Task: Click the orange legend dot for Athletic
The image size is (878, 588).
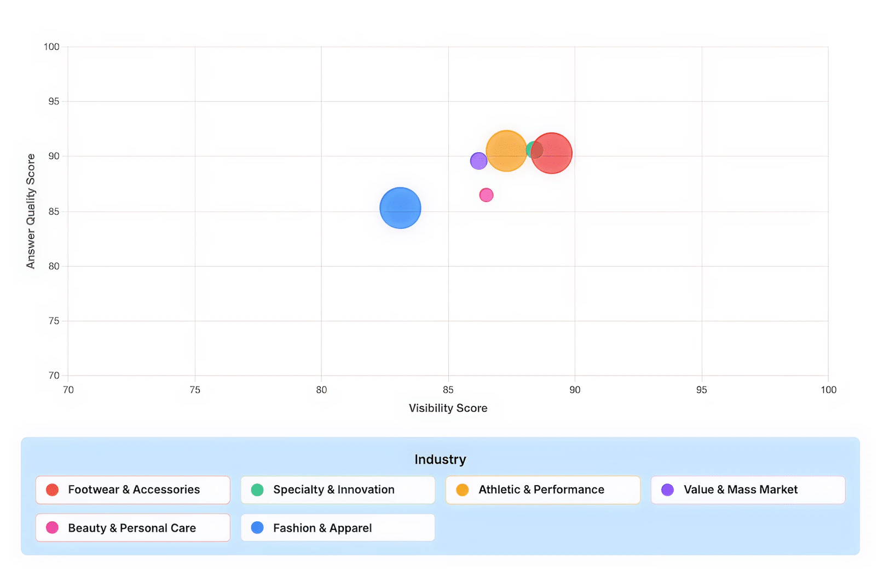Action: click(463, 489)
